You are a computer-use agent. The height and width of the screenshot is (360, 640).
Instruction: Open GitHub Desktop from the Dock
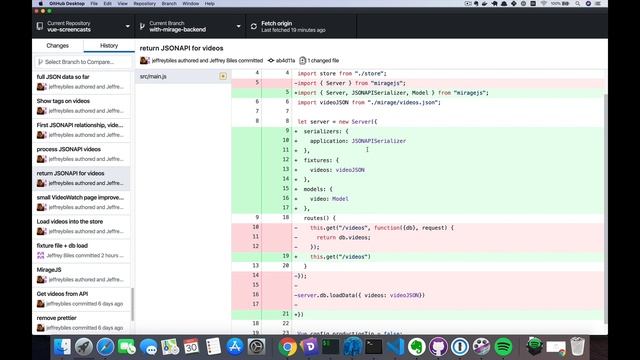438,347
